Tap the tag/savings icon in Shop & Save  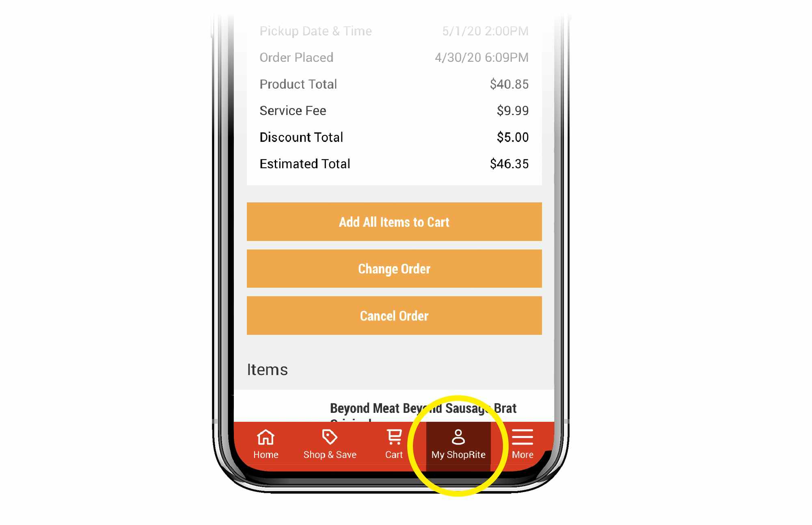click(x=329, y=437)
